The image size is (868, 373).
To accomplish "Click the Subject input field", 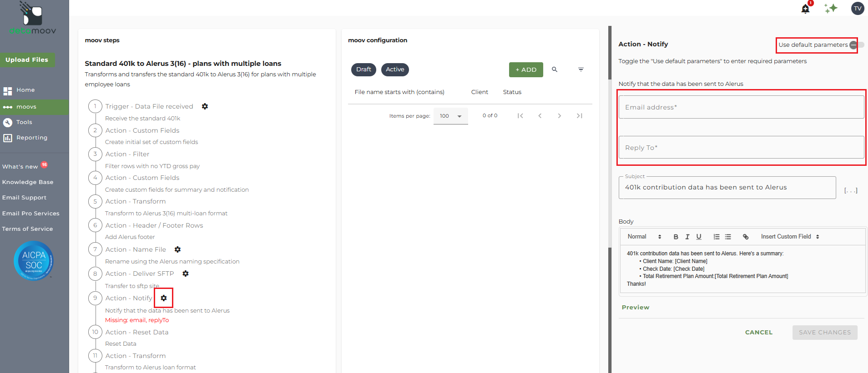I will click(x=727, y=188).
